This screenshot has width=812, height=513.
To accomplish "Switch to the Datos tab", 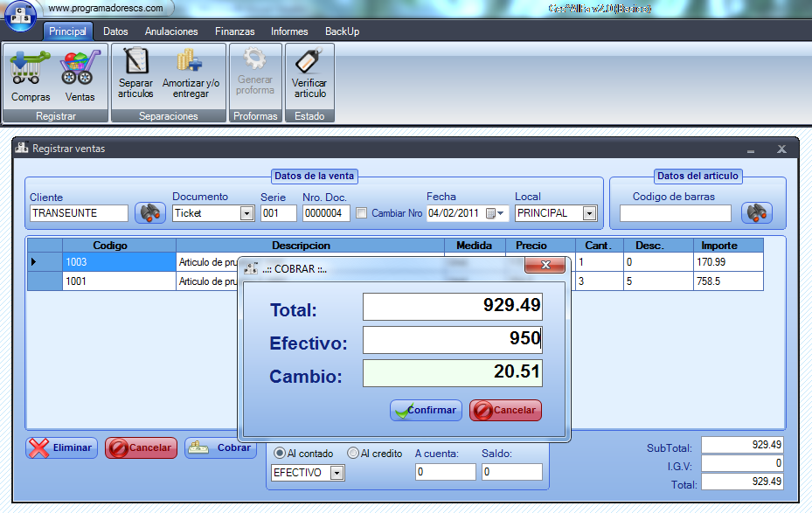I will tap(115, 31).
